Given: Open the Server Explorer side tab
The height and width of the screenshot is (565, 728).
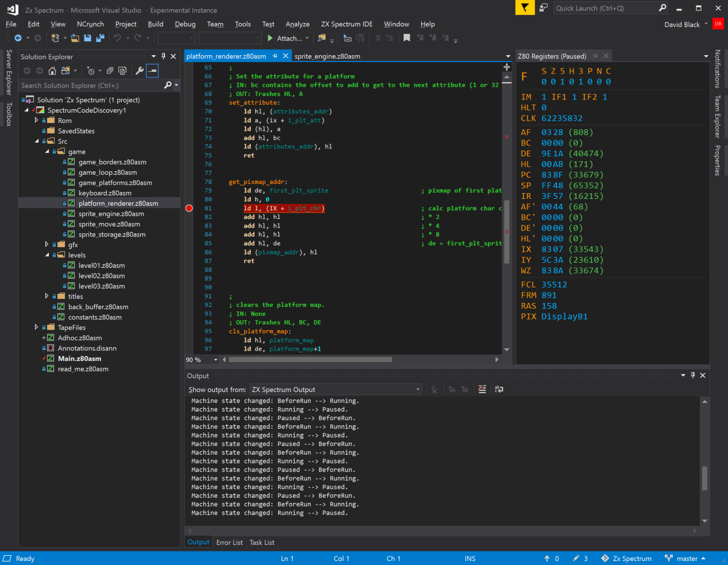Looking at the screenshot, I should (9, 72).
